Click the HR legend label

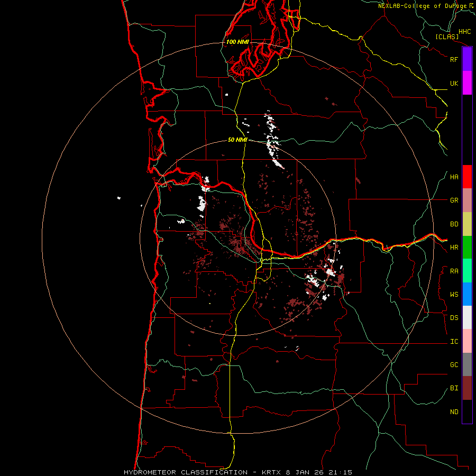coord(454,248)
